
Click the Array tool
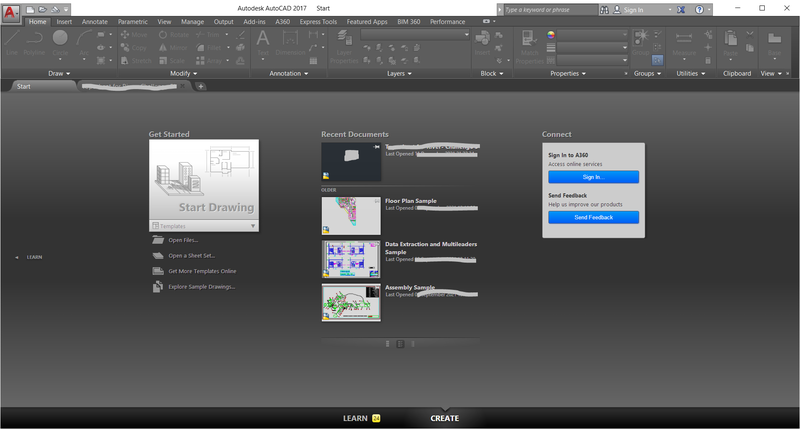209,61
